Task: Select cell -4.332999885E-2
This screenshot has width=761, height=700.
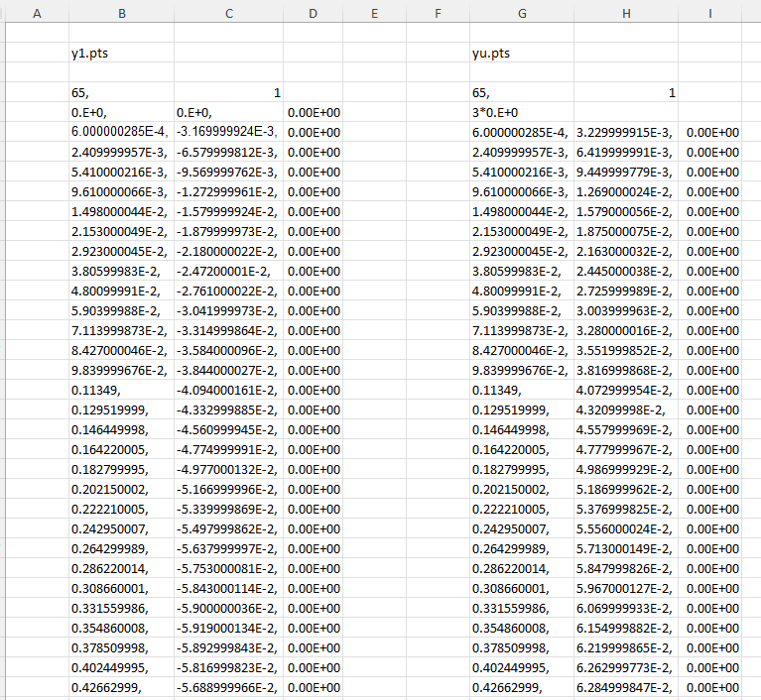Action: [x=229, y=409]
